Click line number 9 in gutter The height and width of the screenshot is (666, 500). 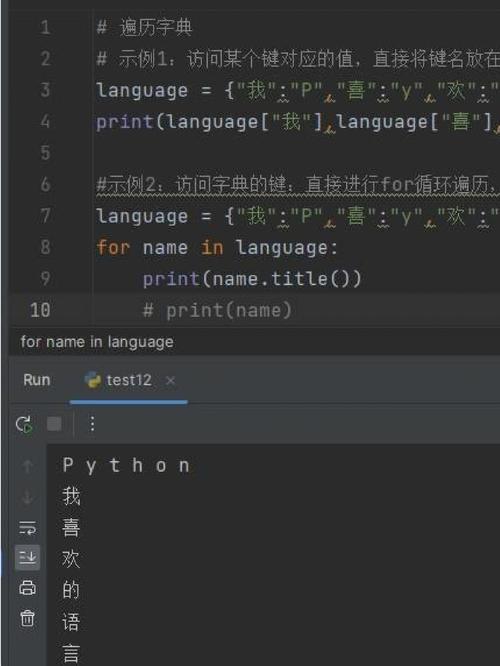[45, 279]
